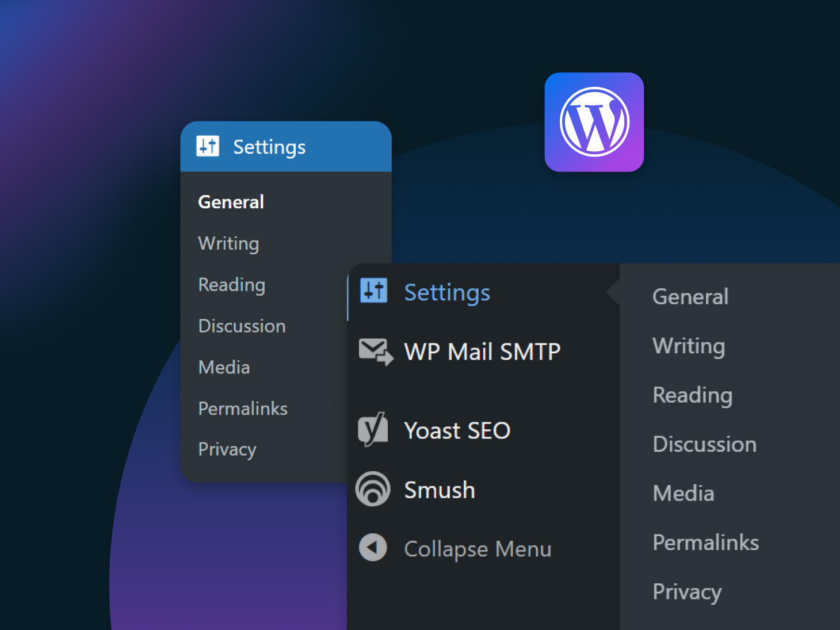The height and width of the screenshot is (630, 840).
Task: Click the Yoast SEO logo icon
Action: pos(373,430)
